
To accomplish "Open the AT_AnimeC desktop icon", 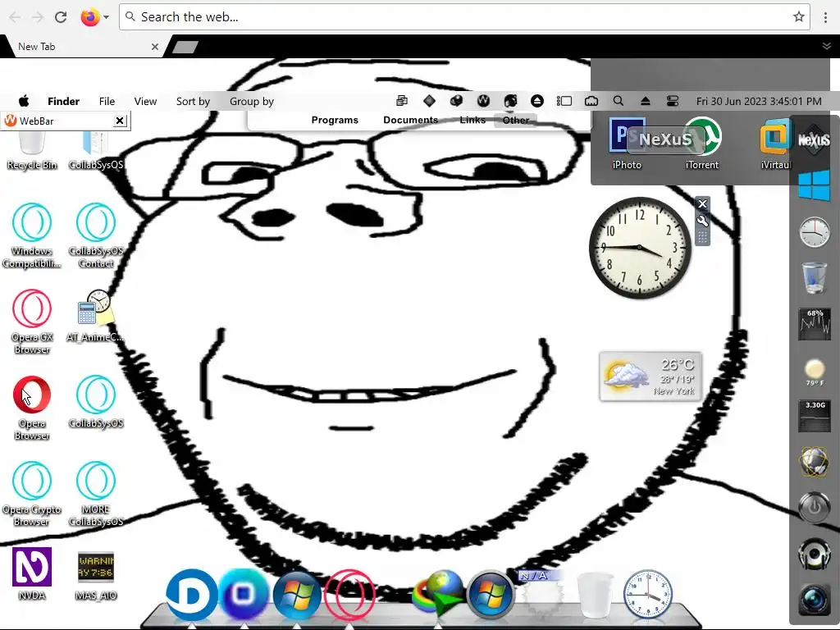I will tap(95, 316).
